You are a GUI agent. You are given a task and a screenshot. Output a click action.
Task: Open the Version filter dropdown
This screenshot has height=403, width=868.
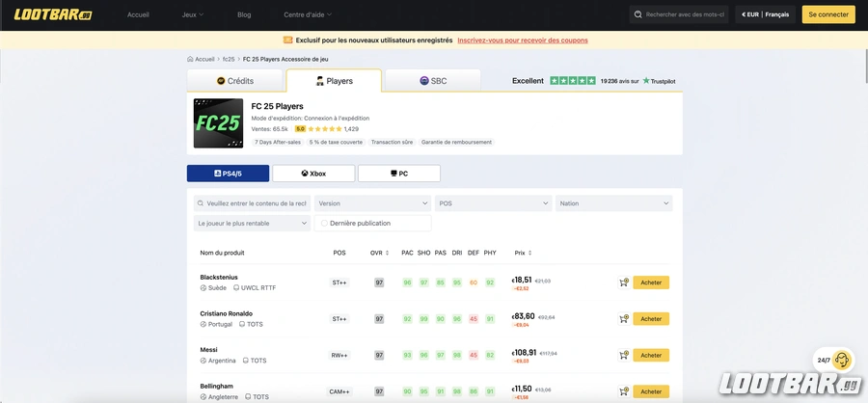click(372, 203)
